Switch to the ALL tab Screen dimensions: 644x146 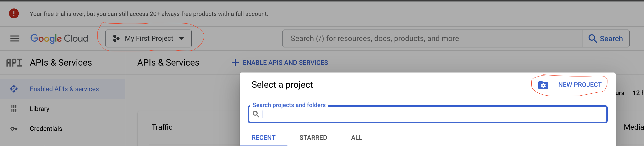pyautogui.click(x=357, y=138)
